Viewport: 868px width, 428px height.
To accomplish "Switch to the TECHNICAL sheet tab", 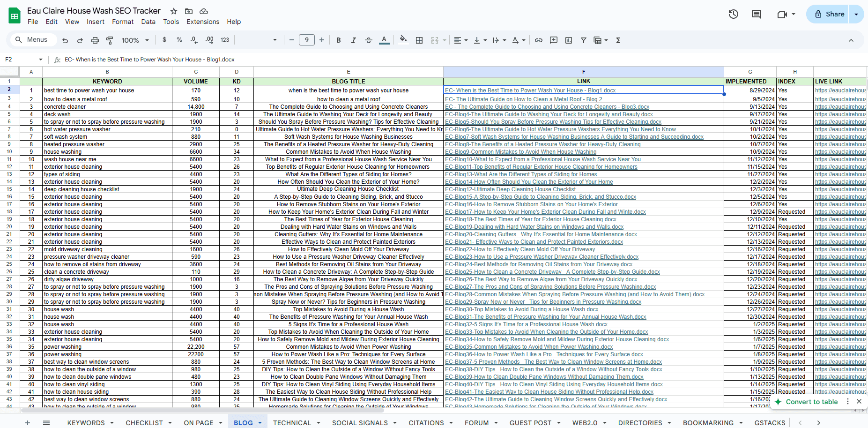I will pyautogui.click(x=292, y=423).
